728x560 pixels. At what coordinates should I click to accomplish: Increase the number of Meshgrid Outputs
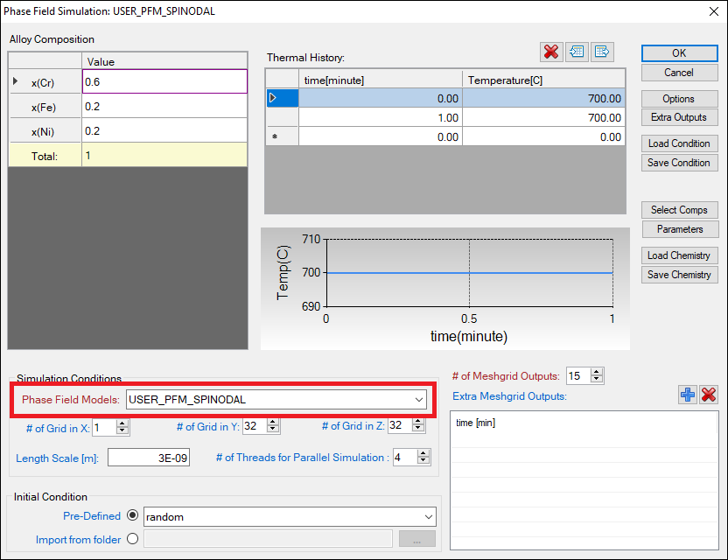pyautogui.click(x=598, y=372)
